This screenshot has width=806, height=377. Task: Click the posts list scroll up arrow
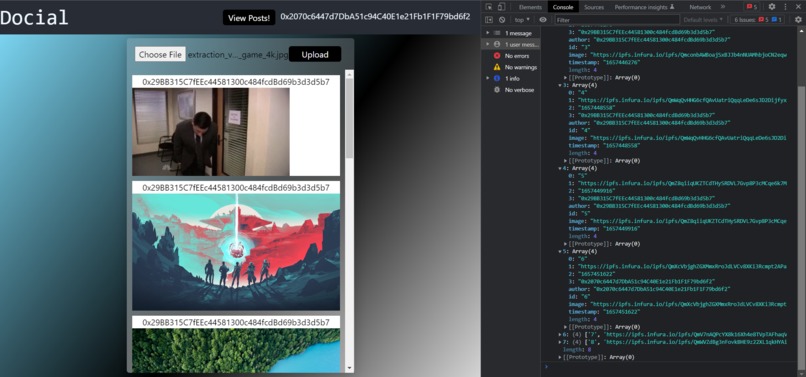[350, 74]
